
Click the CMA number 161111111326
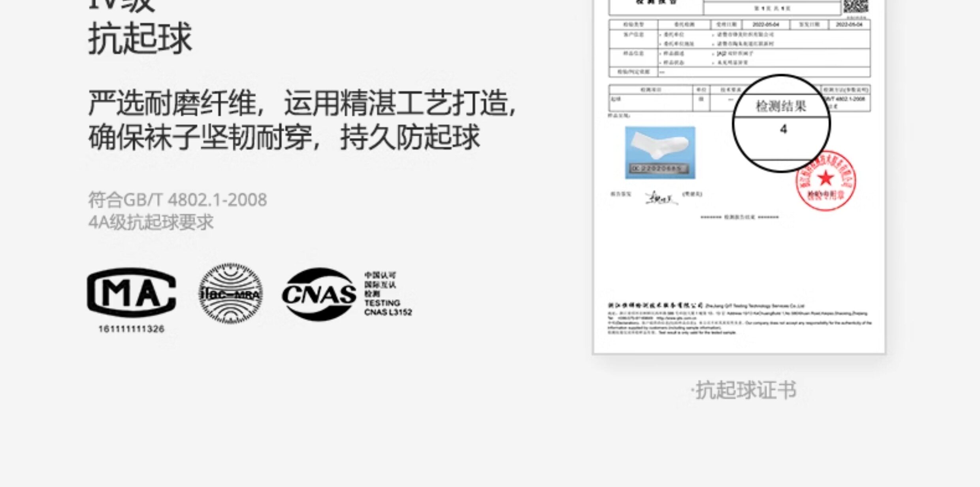132,329
